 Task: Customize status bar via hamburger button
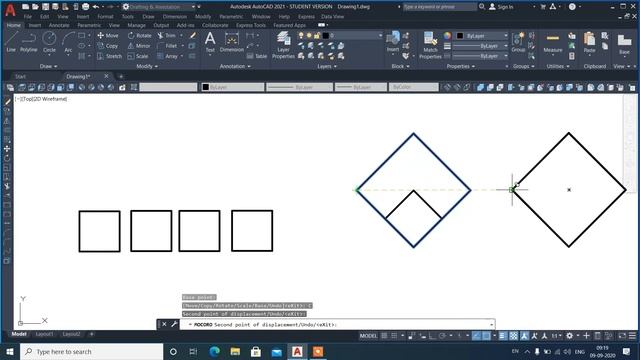click(x=632, y=336)
